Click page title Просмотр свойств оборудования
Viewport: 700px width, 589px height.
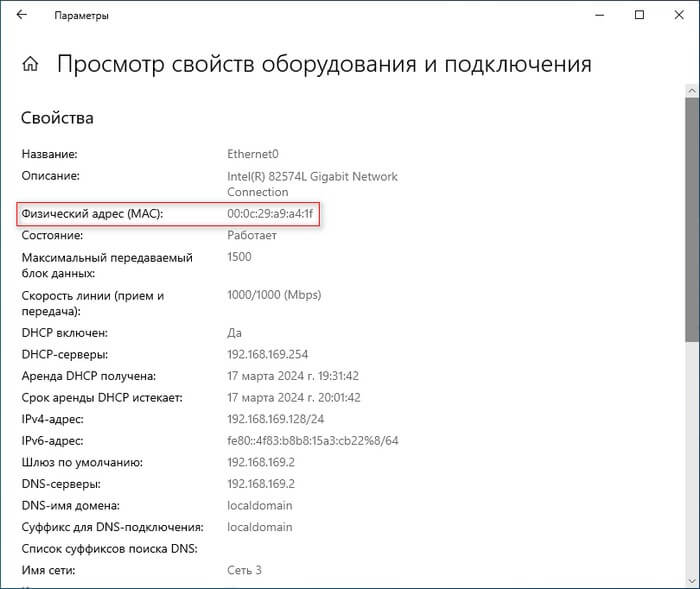(x=324, y=64)
